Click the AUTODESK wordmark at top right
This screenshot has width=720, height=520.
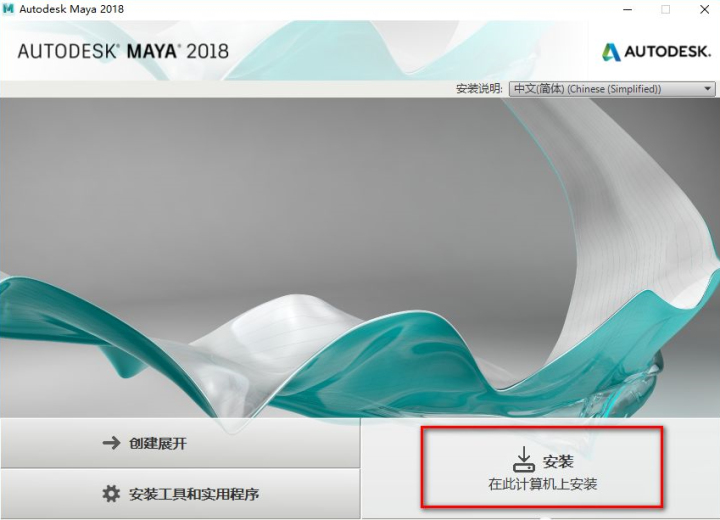[x=668, y=51]
